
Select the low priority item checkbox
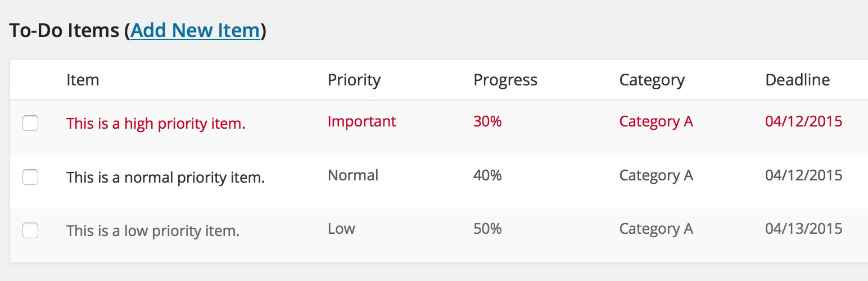30,230
